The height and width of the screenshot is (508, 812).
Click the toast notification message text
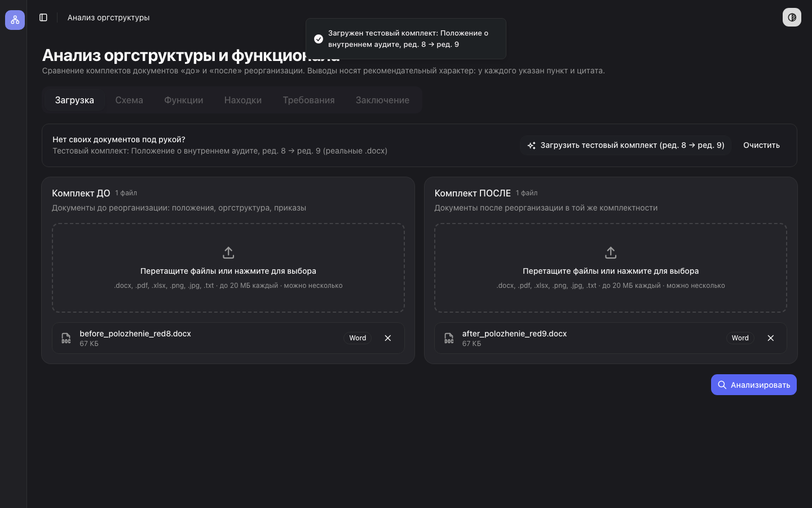[x=408, y=39]
